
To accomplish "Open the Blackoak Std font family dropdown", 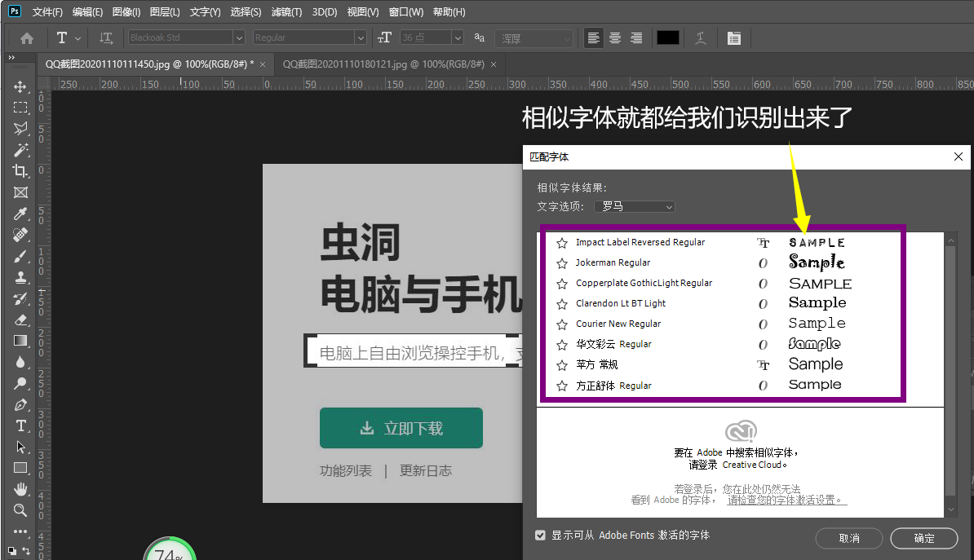I will point(238,38).
